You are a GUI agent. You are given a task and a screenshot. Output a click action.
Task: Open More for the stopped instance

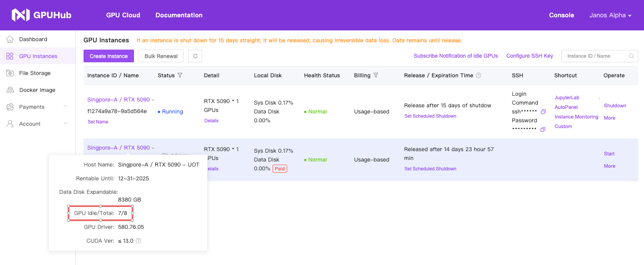click(x=609, y=166)
